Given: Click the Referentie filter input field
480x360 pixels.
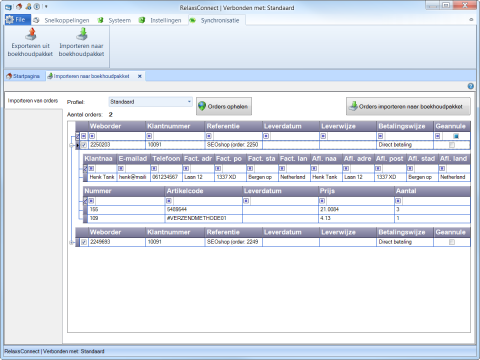Looking at the screenshot, I should (237, 136).
